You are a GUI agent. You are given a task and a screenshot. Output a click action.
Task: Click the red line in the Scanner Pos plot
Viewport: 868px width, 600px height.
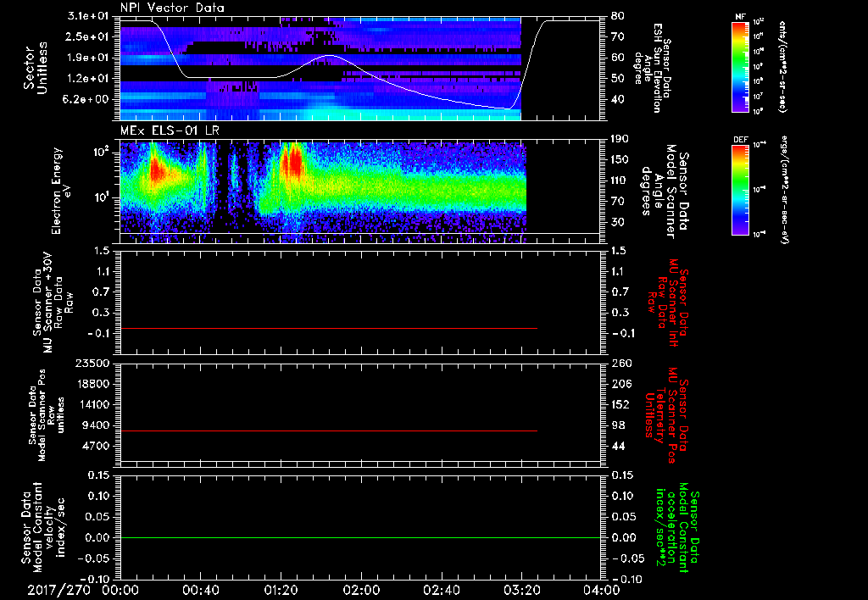coord(329,431)
